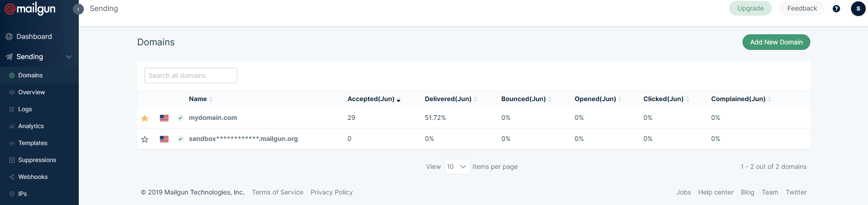Click the Overview eye icon
The width and height of the screenshot is (868, 205).
click(x=12, y=92)
